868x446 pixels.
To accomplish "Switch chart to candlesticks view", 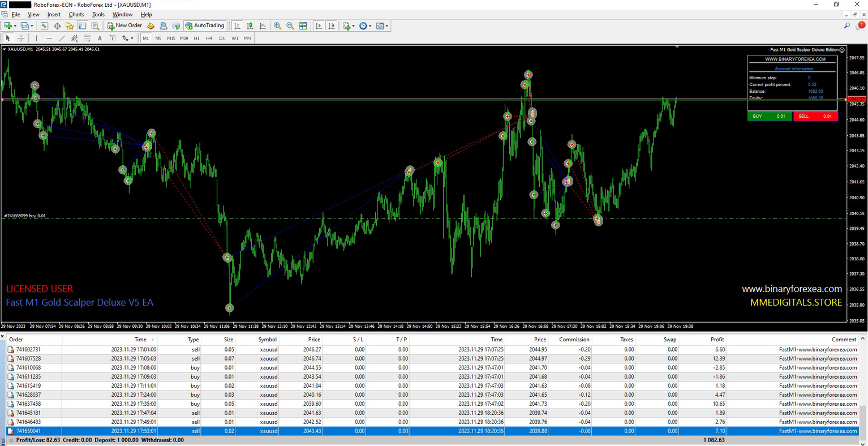I will 250,26.
